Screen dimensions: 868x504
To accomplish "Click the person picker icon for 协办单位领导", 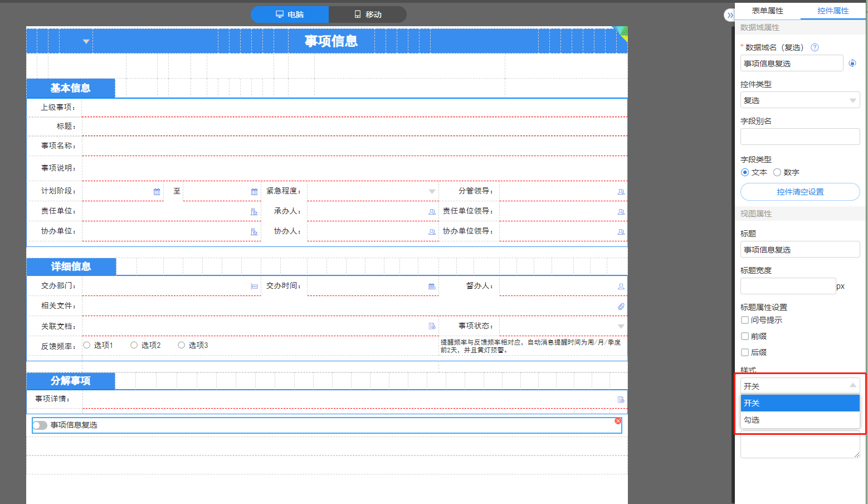I will click(621, 232).
